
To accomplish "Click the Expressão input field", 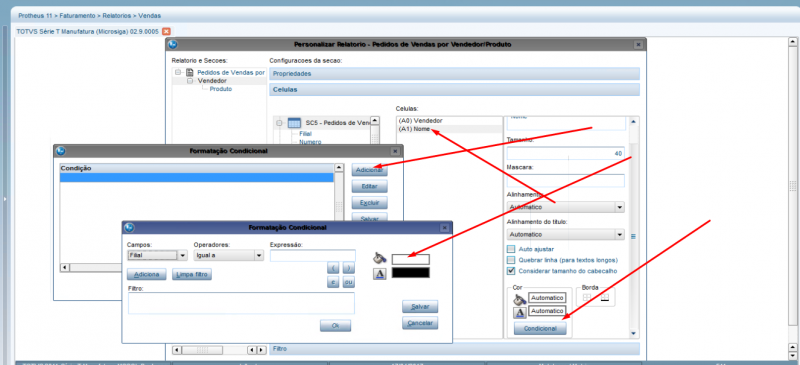I will point(313,256).
